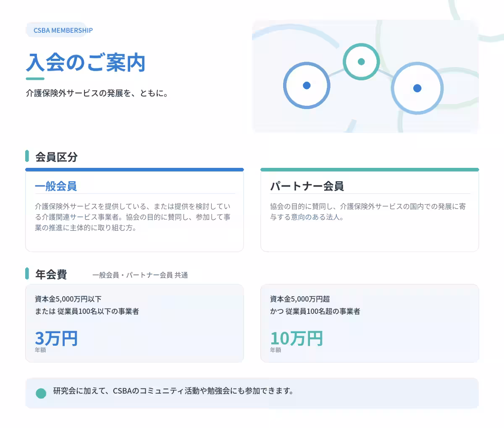Click the note 一般会員・パートナー会員 共通
The image size is (504, 428).
140,275
